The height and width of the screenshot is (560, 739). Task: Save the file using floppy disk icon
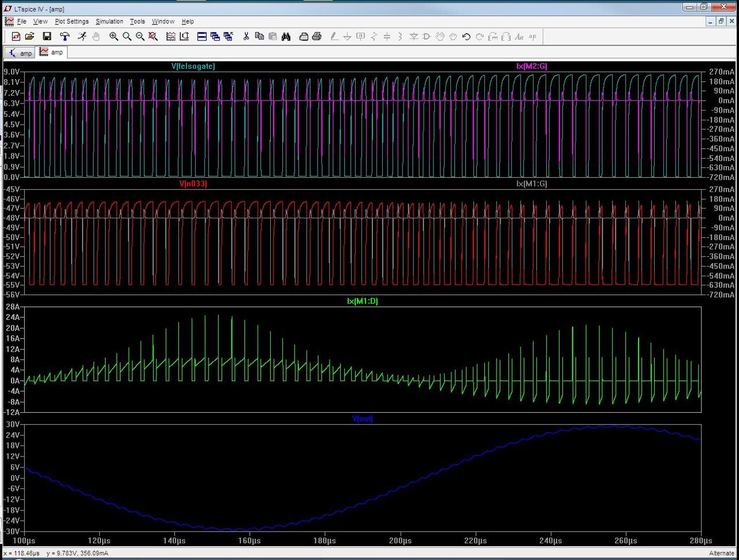tap(47, 36)
